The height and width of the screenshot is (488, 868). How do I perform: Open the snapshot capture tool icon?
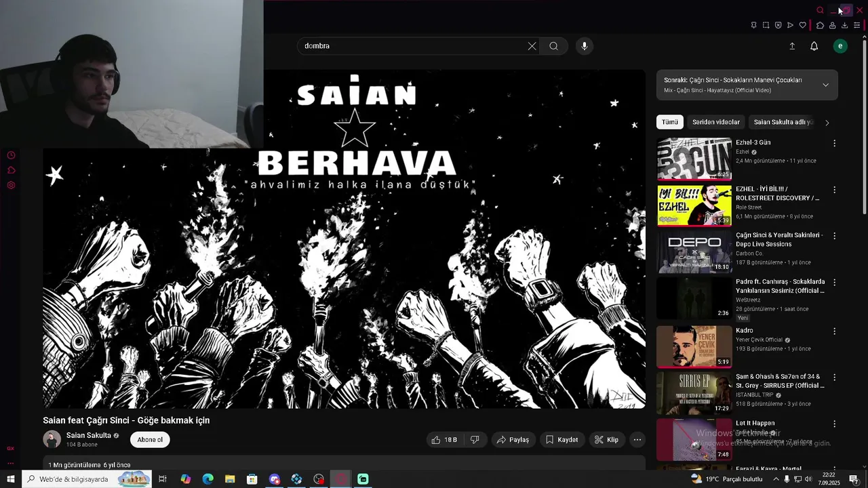click(x=766, y=25)
